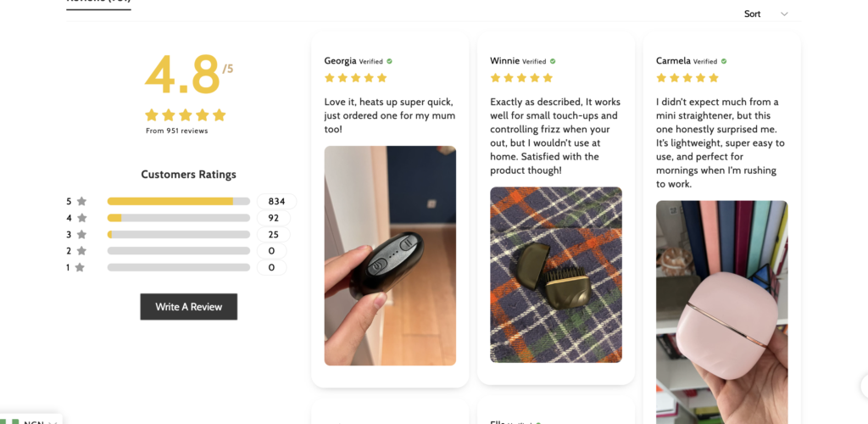Click the 92 reviews count badge
The height and width of the screenshot is (424, 868).
click(274, 218)
